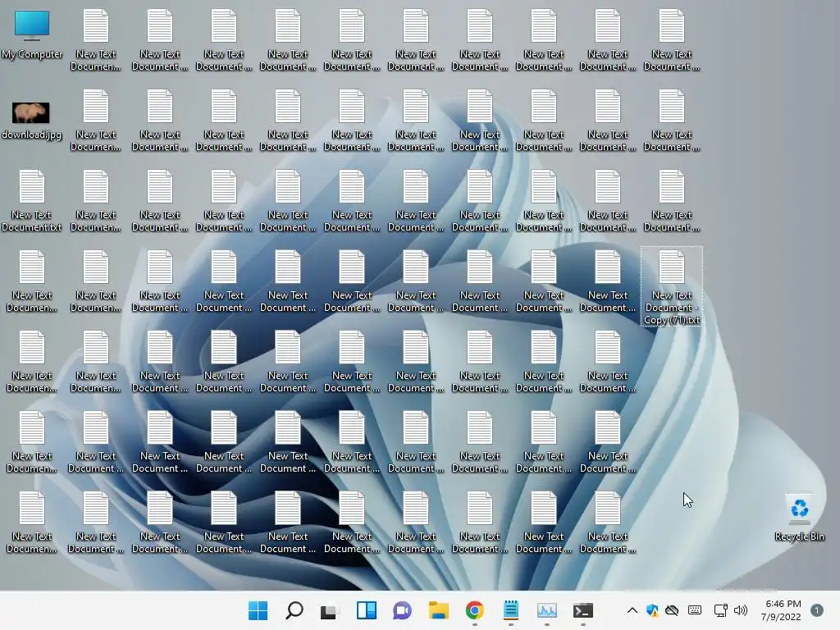Show hidden system tray icons
Image resolution: width=840 pixels, height=630 pixels.
pos(632,610)
